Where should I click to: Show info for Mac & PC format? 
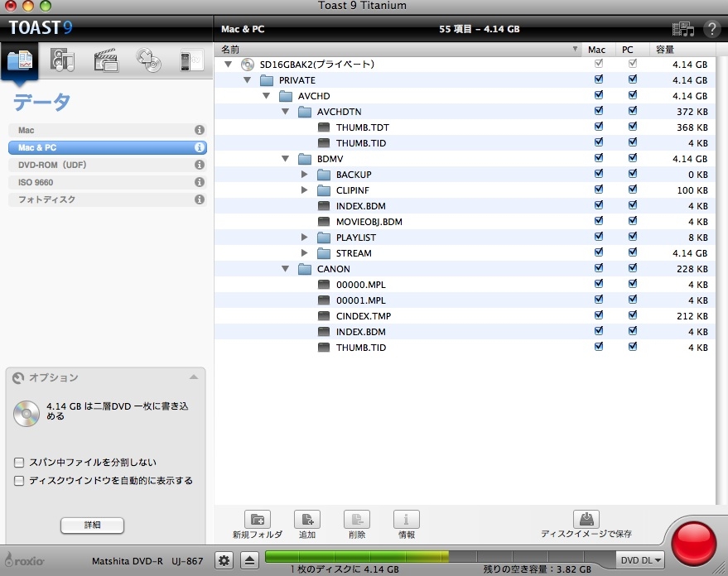click(200, 147)
